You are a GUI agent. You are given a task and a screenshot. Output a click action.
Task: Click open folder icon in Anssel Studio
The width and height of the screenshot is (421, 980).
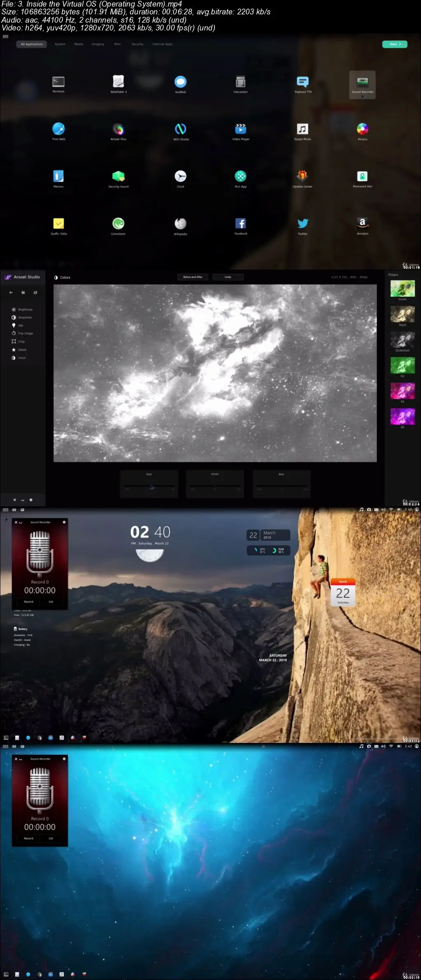[23, 293]
